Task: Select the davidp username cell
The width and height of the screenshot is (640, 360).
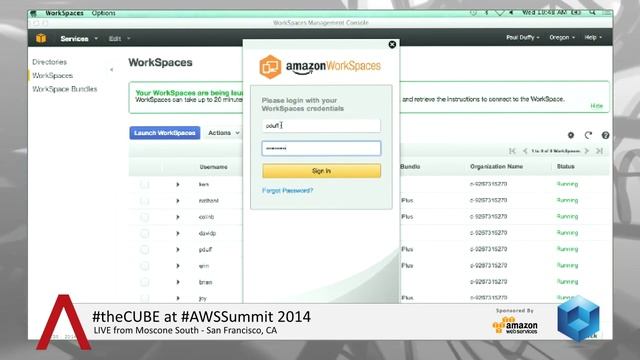Action: 207,233
